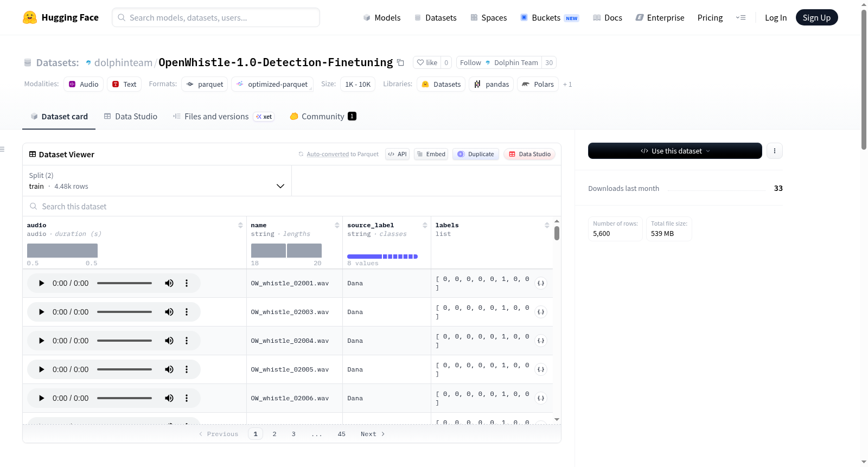Play audio for OW_whistle_02004.wav

point(42,341)
